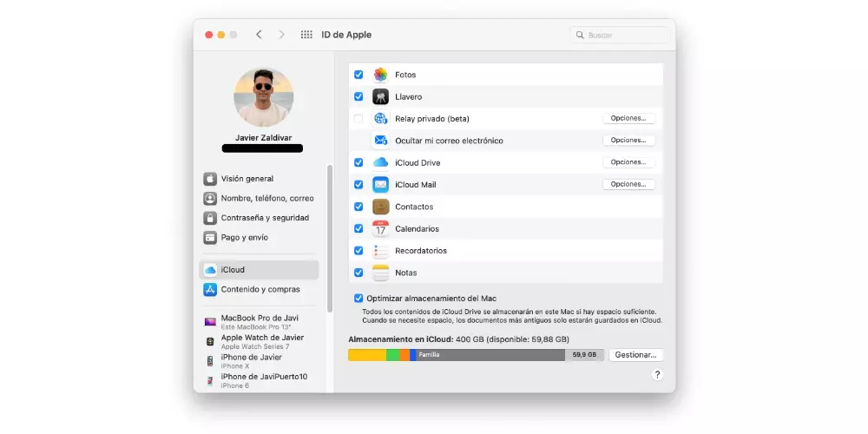Select Visión general in the sidebar

tap(247, 179)
